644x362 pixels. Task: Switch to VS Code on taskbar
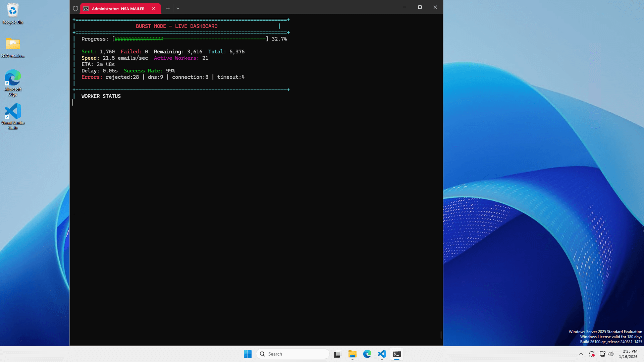pyautogui.click(x=382, y=354)
